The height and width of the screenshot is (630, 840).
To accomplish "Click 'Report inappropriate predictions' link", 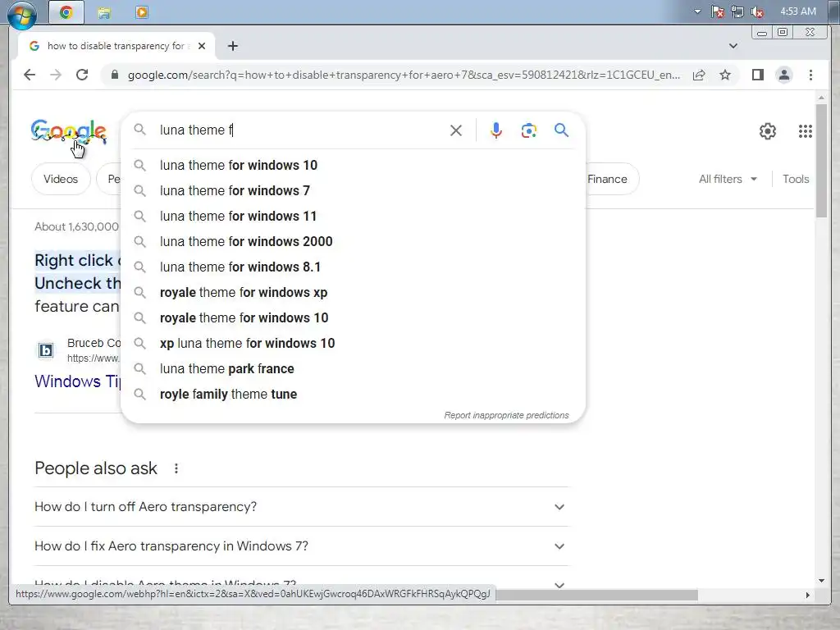I will [x=506, y=415].
